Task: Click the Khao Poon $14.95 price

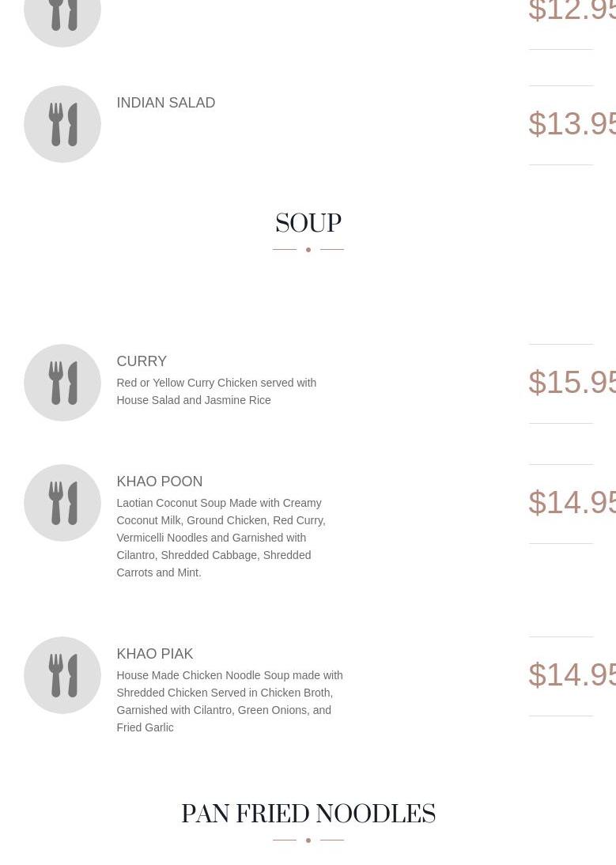Action: pyautogui.click(x=571, y=503)
